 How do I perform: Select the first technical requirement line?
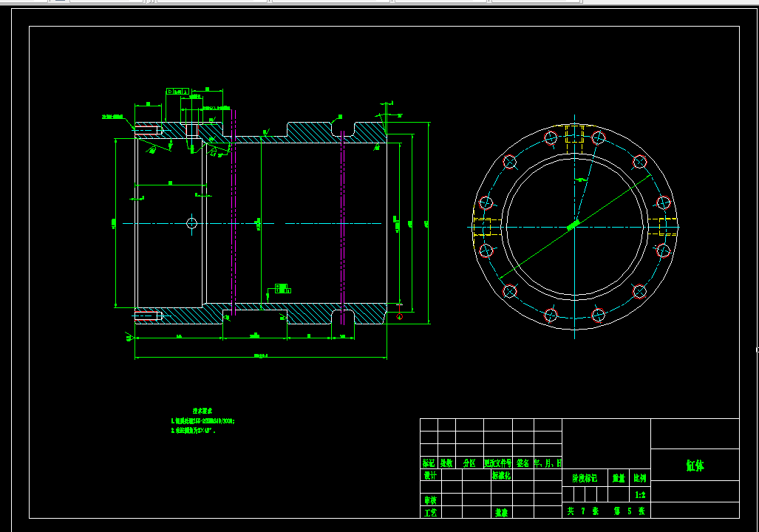point(202,420)
